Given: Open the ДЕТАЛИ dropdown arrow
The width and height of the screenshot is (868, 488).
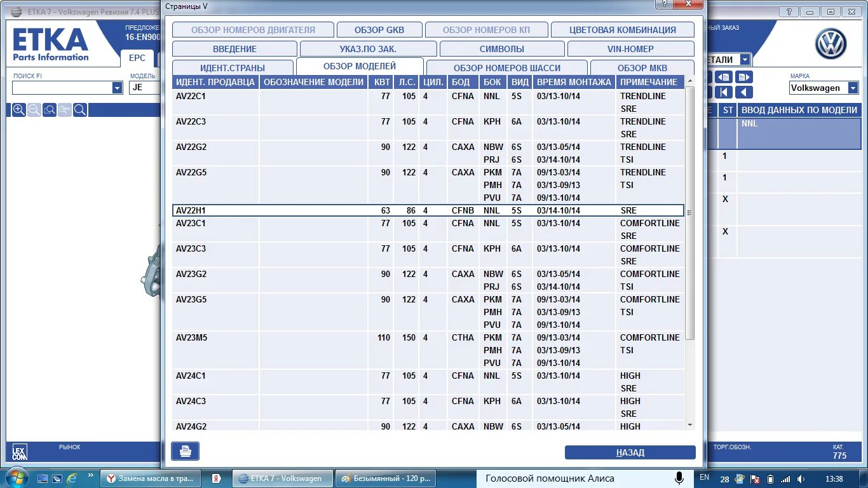Looking at the screenshot, I should [x=745, y=60].
